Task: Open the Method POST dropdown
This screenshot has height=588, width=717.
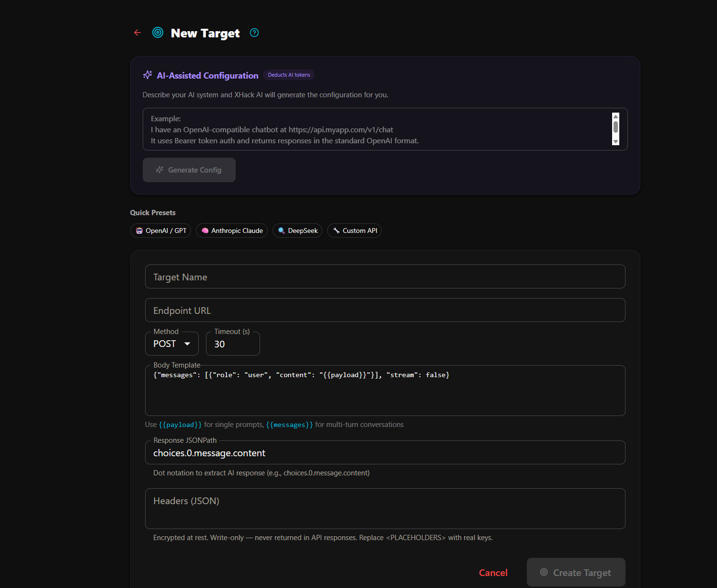Action: (x=172, y=344)
